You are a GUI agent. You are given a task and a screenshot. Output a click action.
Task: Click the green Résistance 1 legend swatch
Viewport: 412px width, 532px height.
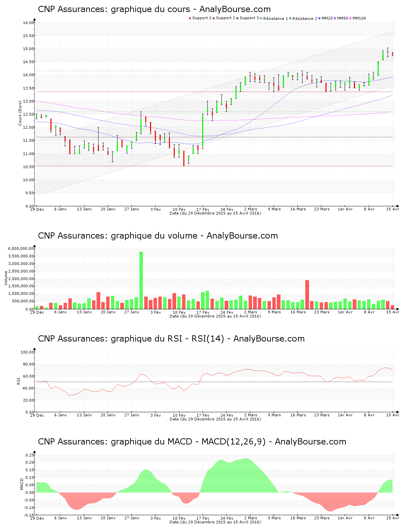click(261, 18)
